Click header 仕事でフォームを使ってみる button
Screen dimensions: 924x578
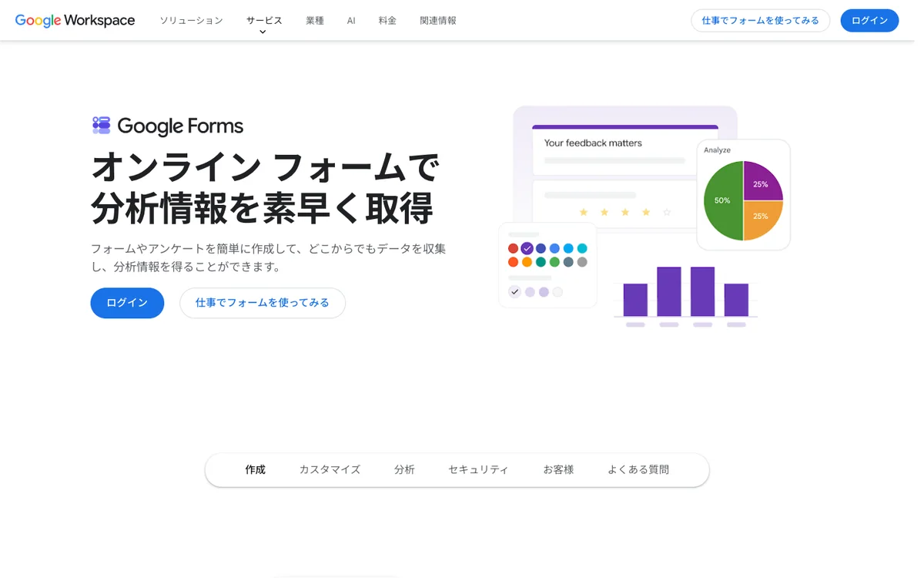coord(760,21)
